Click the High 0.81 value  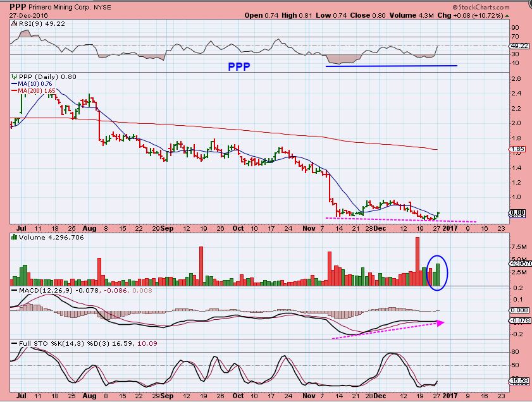297,16
